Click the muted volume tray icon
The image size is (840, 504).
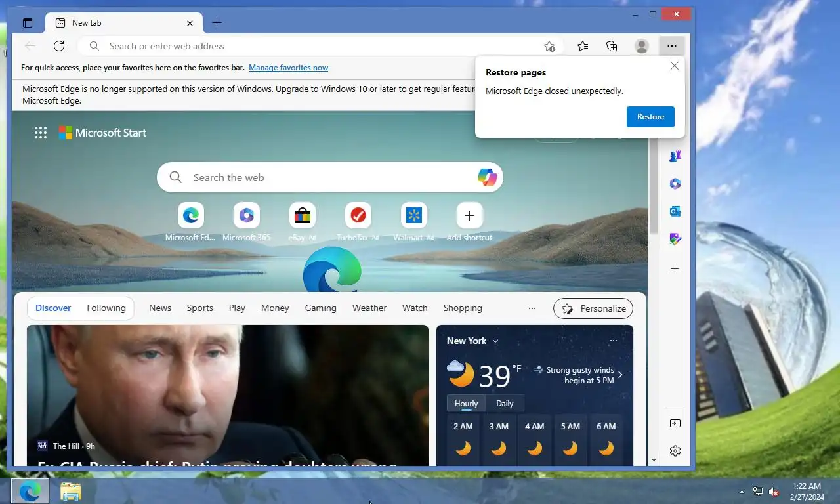(774, 492)
